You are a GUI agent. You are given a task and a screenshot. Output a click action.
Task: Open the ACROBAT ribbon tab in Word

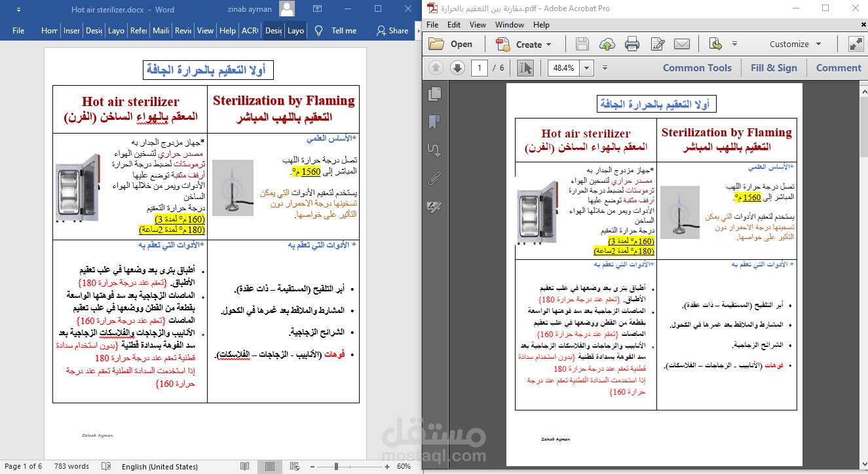tap(250, 31)
